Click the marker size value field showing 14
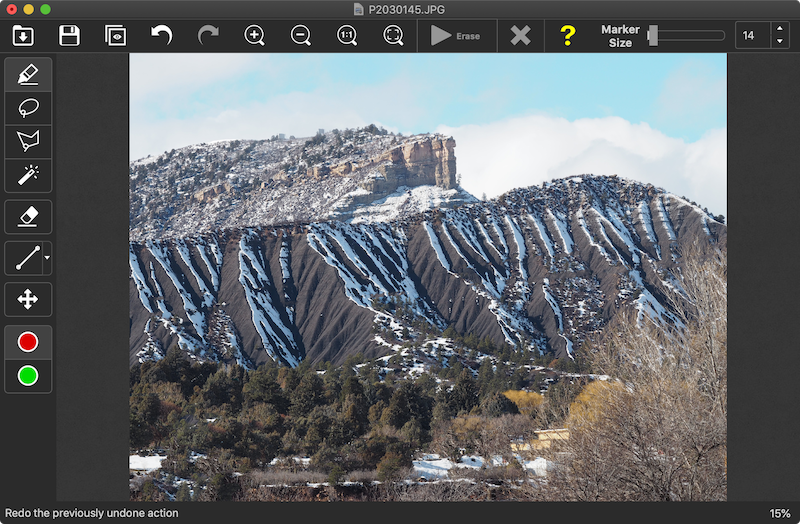The height and width of the screenshot is (524, 800). [752, 36]
